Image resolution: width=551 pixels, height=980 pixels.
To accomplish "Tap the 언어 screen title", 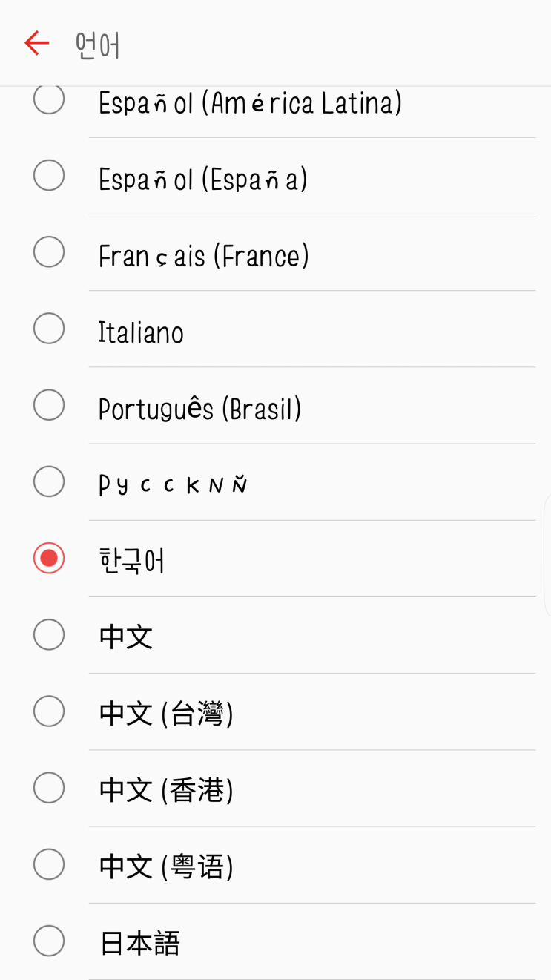I will point(97,45).
